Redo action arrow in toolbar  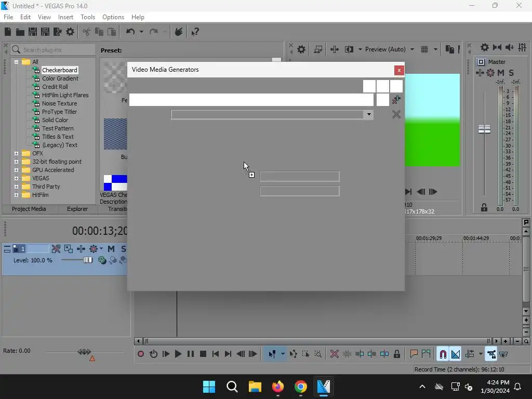[154, 32]
